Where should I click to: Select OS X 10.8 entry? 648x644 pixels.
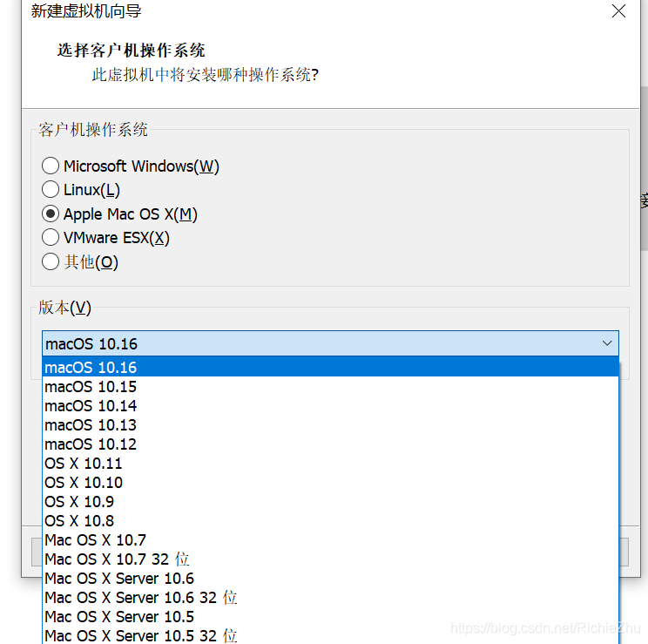(330, 521)
